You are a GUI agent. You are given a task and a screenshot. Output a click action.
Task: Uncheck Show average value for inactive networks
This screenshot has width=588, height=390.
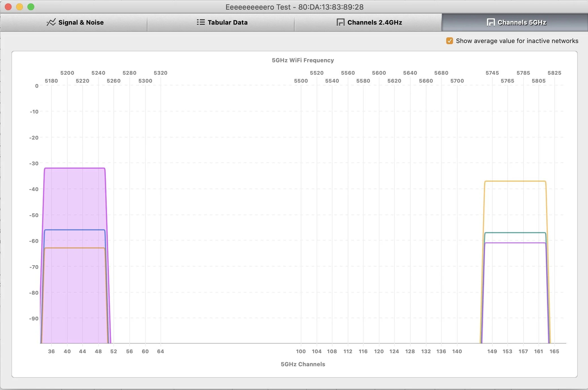(449, 41)
